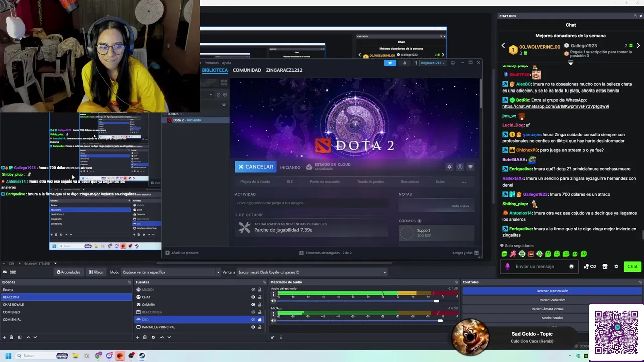Hide the CHAT source
The image size is (644, 362).
253,297
